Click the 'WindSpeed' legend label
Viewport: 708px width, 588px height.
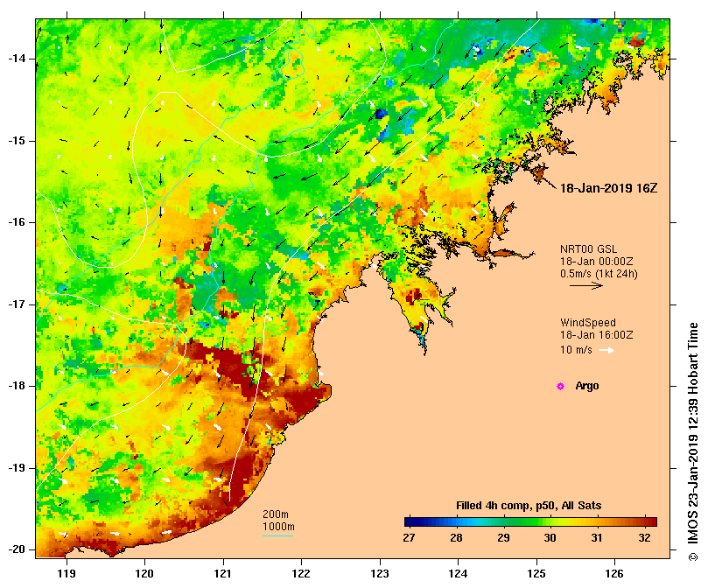[x=588, y=323]
